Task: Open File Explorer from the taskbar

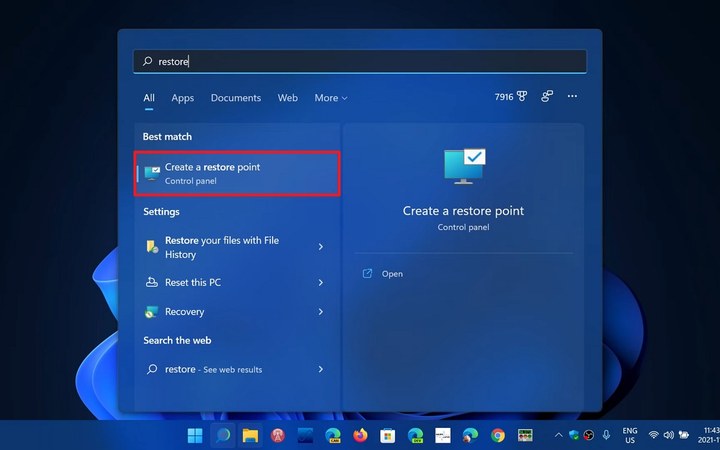Action: (250, 435)
